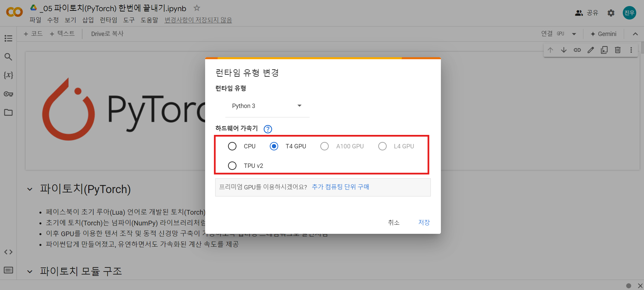The height and width of the screenshot is (290, 644).
Task: Select the CPU radio option
Action: (x=232, y=146)
